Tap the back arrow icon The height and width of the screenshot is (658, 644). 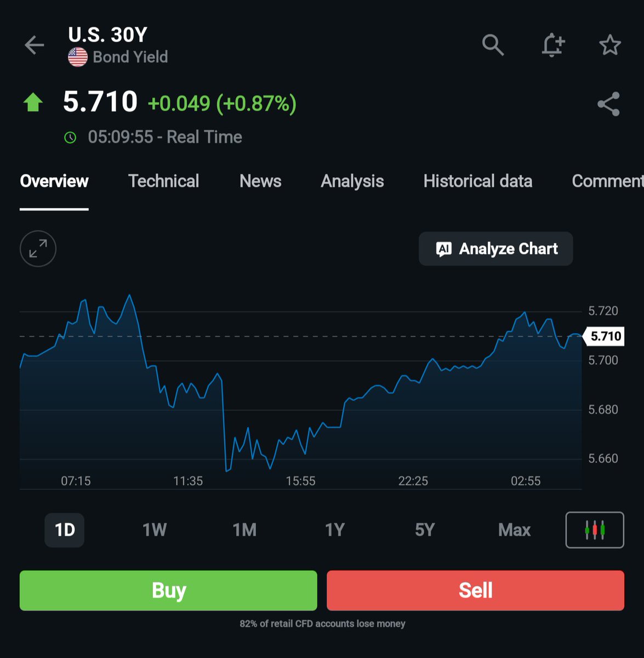coord(34,45)
